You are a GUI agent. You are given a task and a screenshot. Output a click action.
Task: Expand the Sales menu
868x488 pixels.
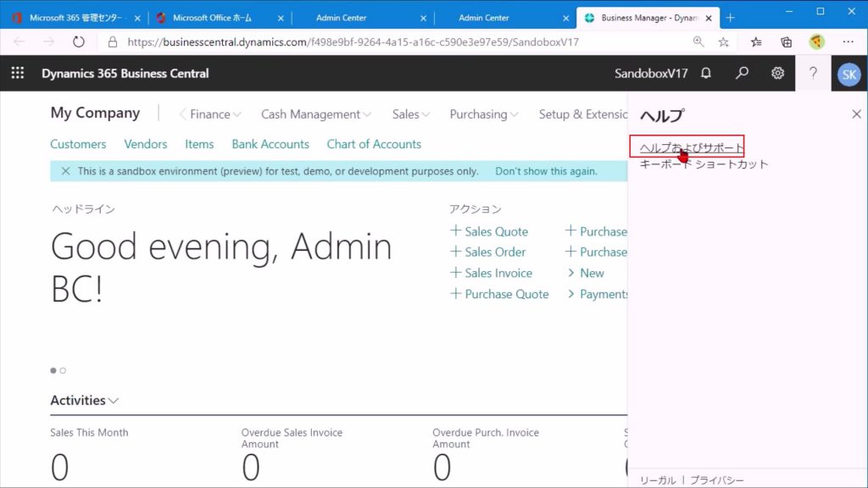(411, 114)
